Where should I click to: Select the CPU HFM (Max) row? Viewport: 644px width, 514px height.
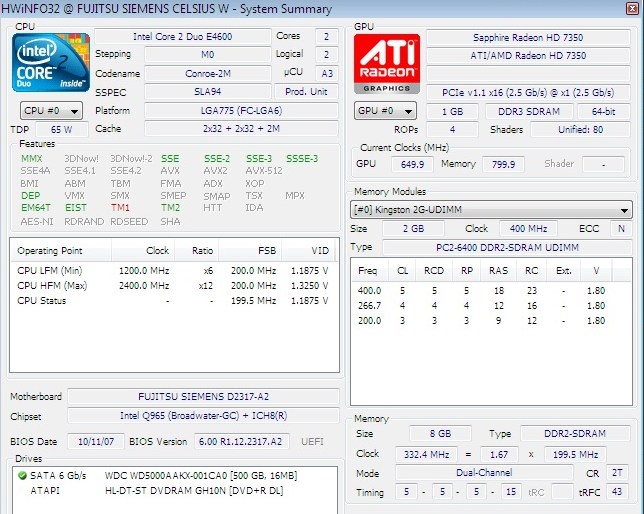coord(173,286)
